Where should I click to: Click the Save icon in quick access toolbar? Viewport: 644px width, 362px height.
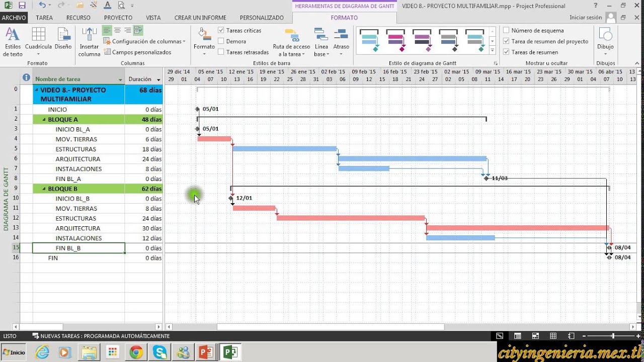coord(22,6)
